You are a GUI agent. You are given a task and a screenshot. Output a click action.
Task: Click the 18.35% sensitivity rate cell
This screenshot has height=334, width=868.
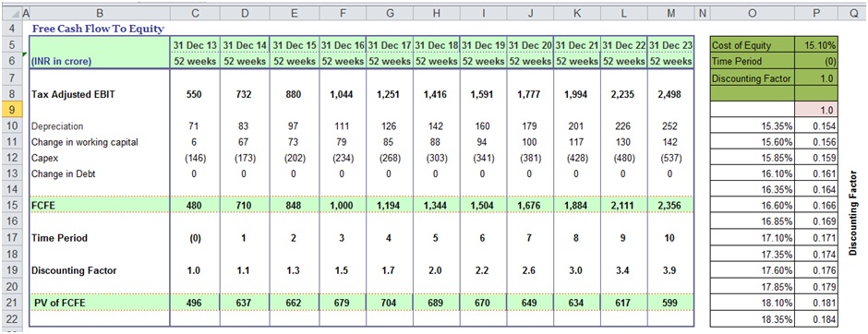[x=753, y=319]
